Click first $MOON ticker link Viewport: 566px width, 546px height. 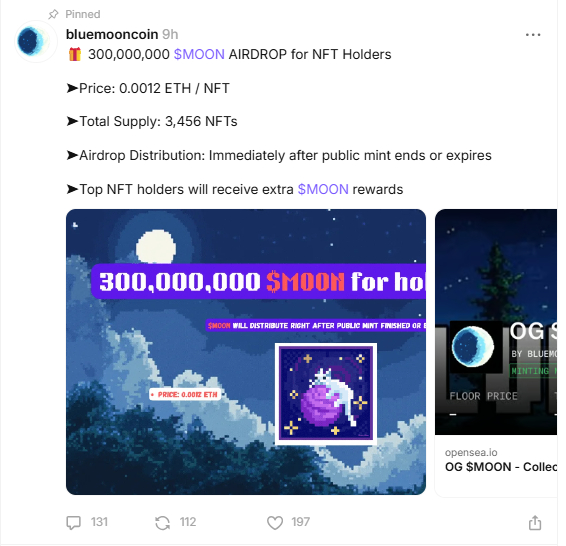199,54
